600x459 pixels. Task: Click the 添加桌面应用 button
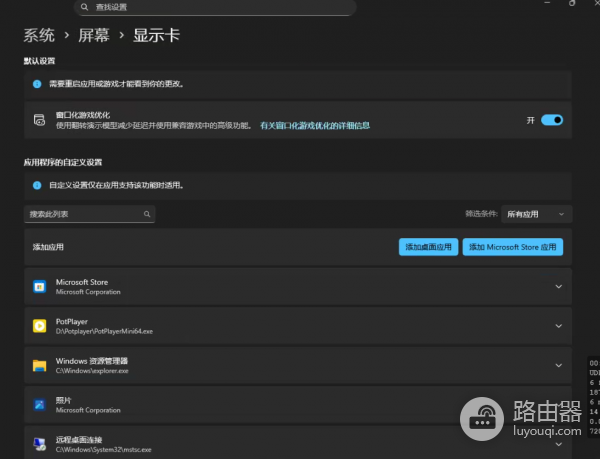429,247
